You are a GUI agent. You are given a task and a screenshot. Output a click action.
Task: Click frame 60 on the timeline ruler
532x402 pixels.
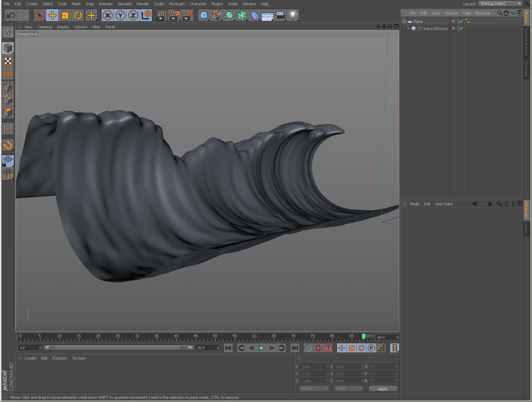point(254,336)
